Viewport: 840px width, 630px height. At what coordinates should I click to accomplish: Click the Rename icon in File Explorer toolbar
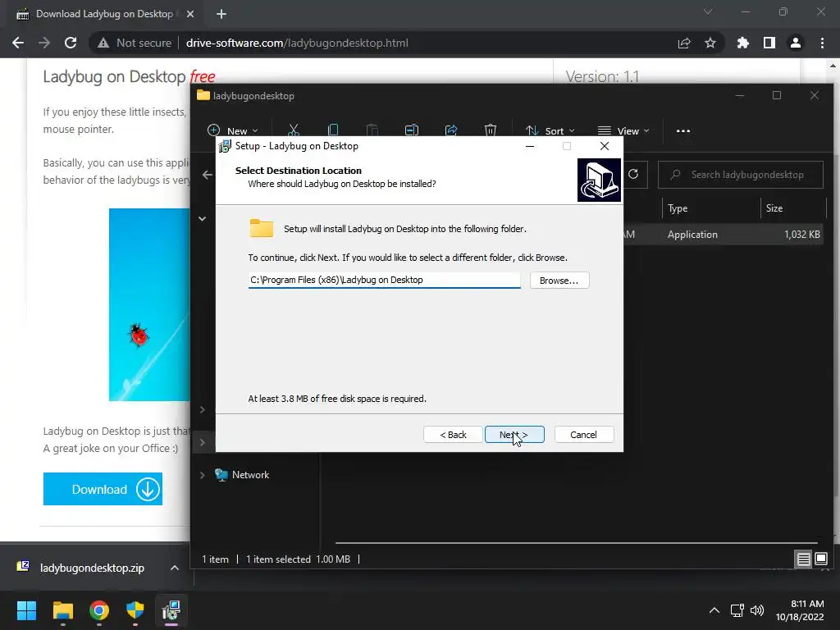(x=412, y=130)
